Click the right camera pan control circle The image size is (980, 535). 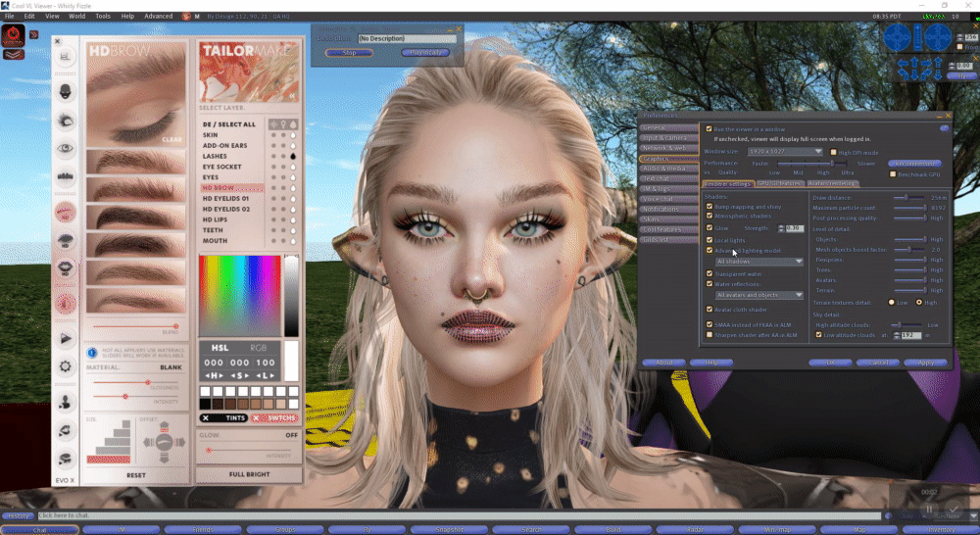click(x=938, y=38)
